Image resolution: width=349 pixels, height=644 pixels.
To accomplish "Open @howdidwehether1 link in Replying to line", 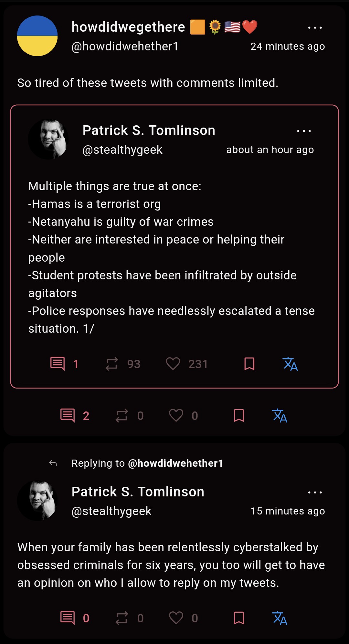I will 175,463.
